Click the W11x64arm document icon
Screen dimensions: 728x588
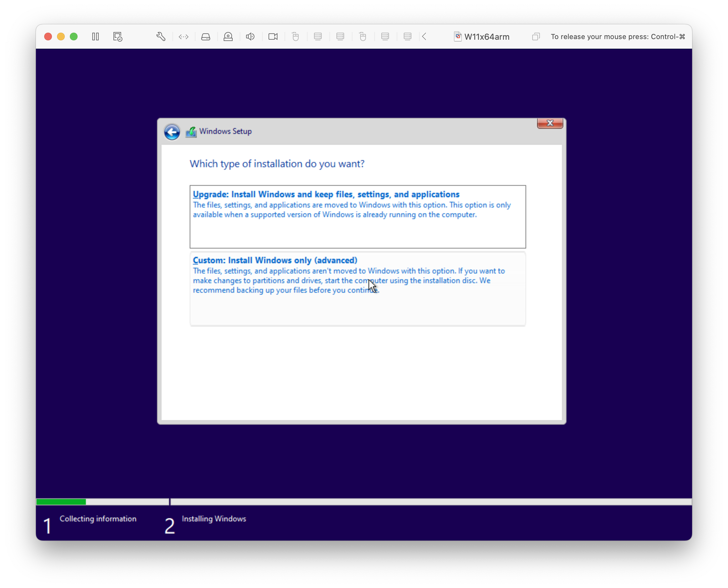pyautogui.click(x=457, y=36)
